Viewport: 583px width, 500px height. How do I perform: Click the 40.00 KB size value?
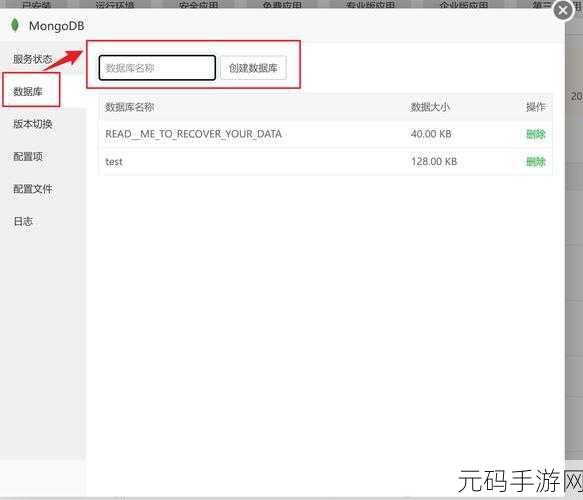click(x=431, y=134)
